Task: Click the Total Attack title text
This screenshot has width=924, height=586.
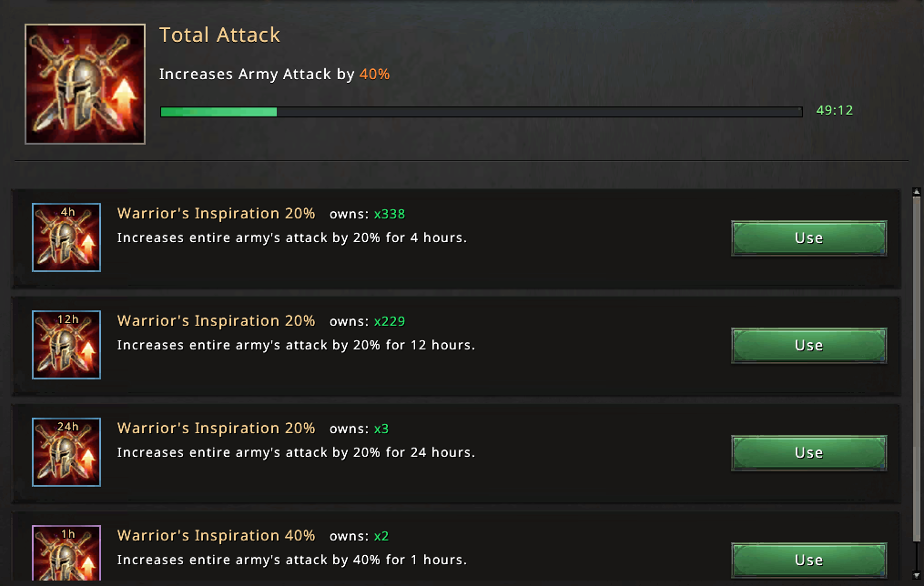Action: click(x=219, y=35)
